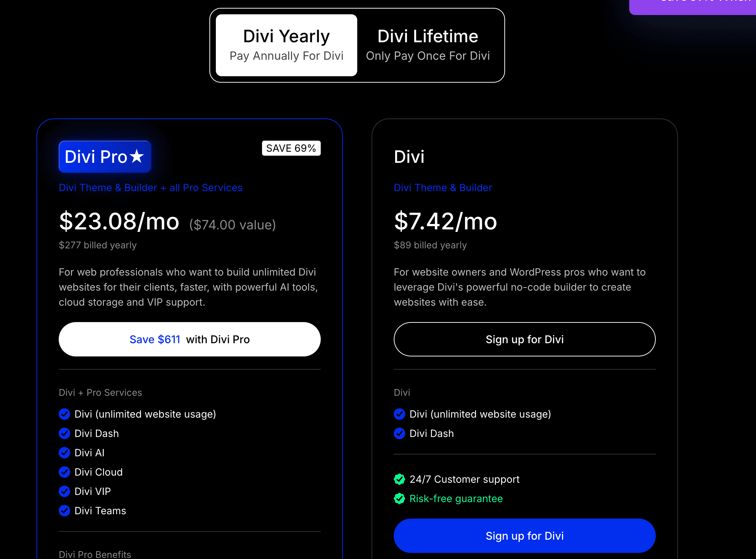Screen dimensions: 756x559
Task: Click the Save $611 with Divi Pro button
Action: tap(190, 339)
